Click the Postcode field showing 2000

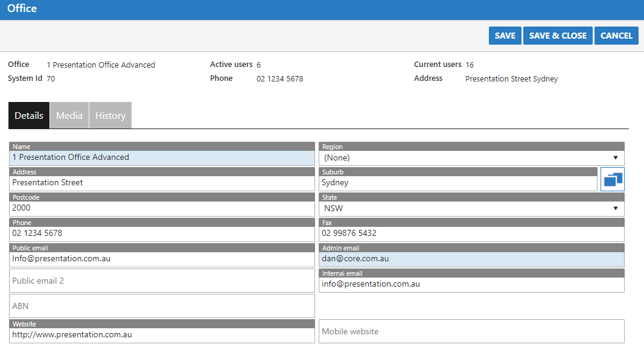pos(162,208)
